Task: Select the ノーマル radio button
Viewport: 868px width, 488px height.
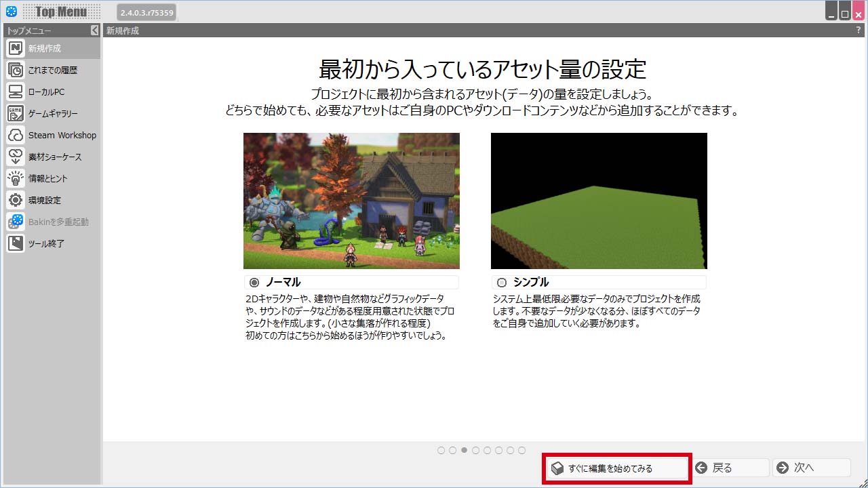Action: click(x=254, y=283)
